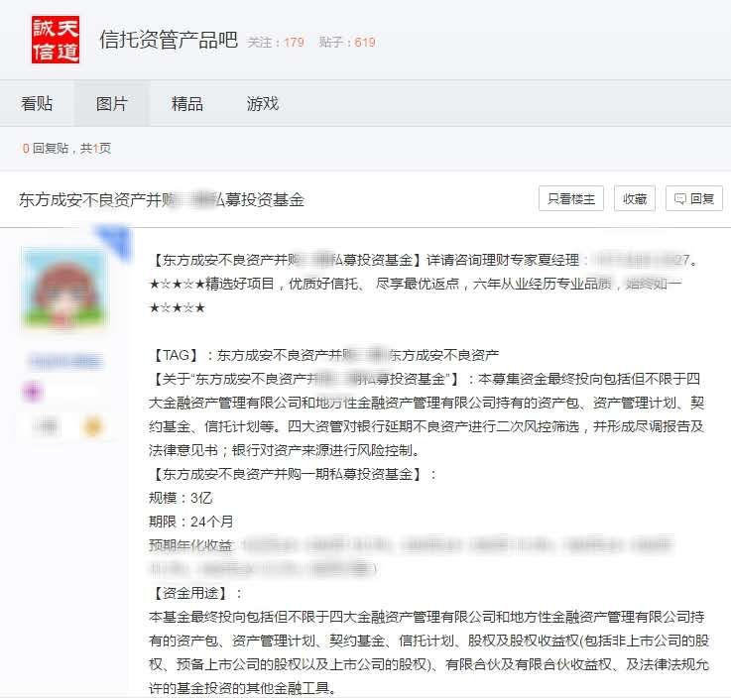Switch to the 图片 tab
Screen dimensions: 731x700
(112, 103)
